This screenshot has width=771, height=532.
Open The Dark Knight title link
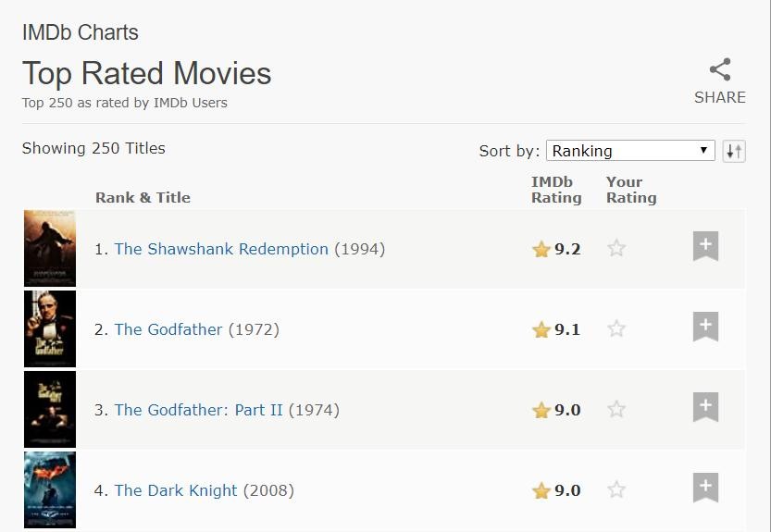[x=176, y=490]
